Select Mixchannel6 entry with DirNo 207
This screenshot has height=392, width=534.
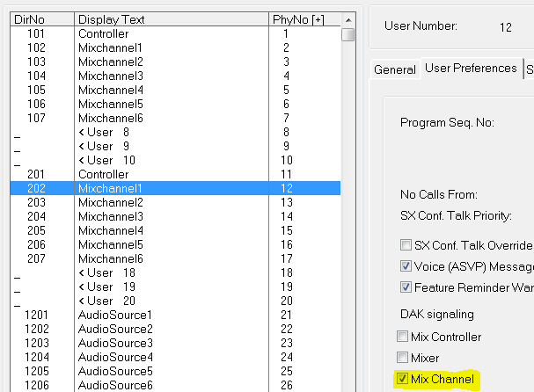click(110, 258)
